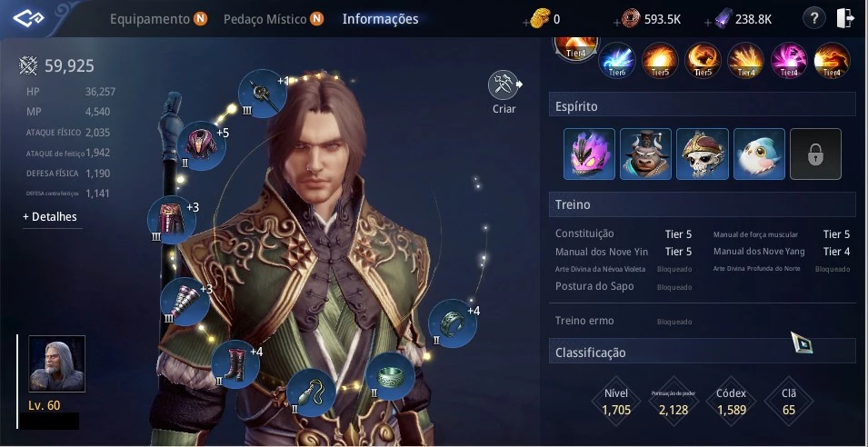Select the blue Tier6 skill icon
Screen dimensions: 868x447
coord(617,60)
